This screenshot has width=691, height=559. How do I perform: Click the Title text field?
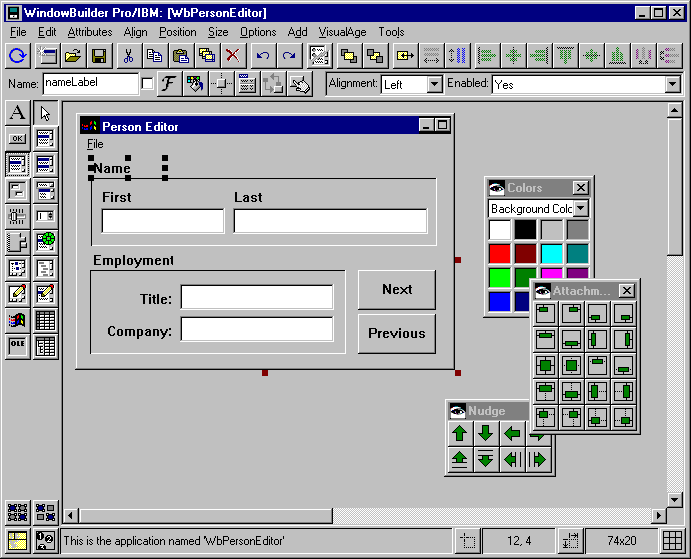tap(257, 297)
